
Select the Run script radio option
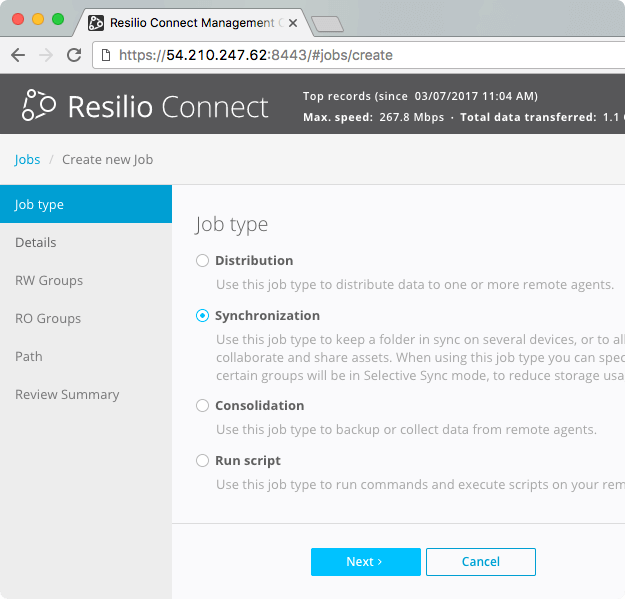pos(202,461)
